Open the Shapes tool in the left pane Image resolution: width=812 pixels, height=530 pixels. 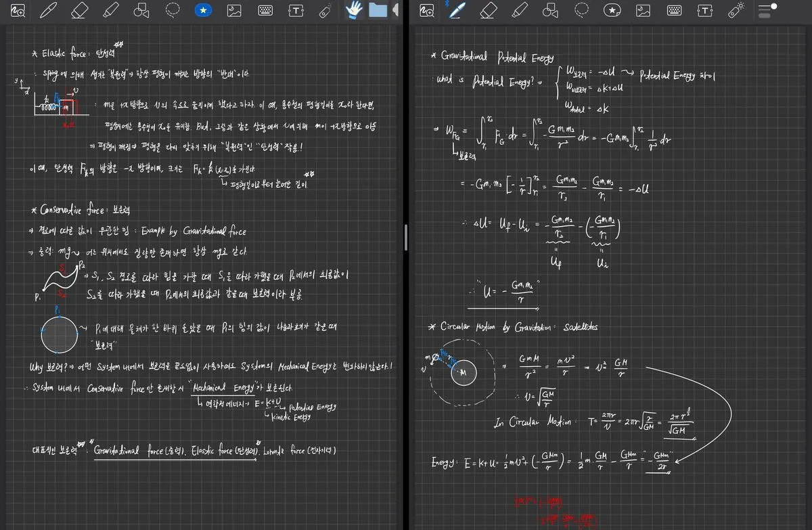(x=141, y=11)
